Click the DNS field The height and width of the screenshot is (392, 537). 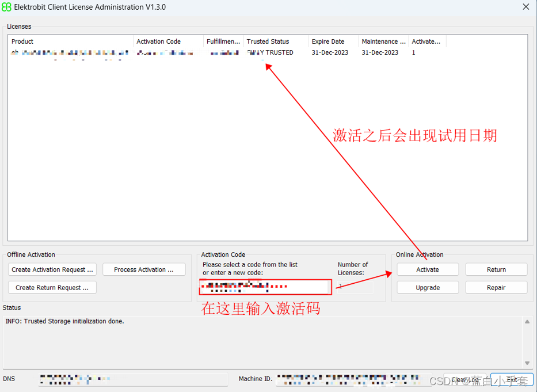(x=133, y=379)
